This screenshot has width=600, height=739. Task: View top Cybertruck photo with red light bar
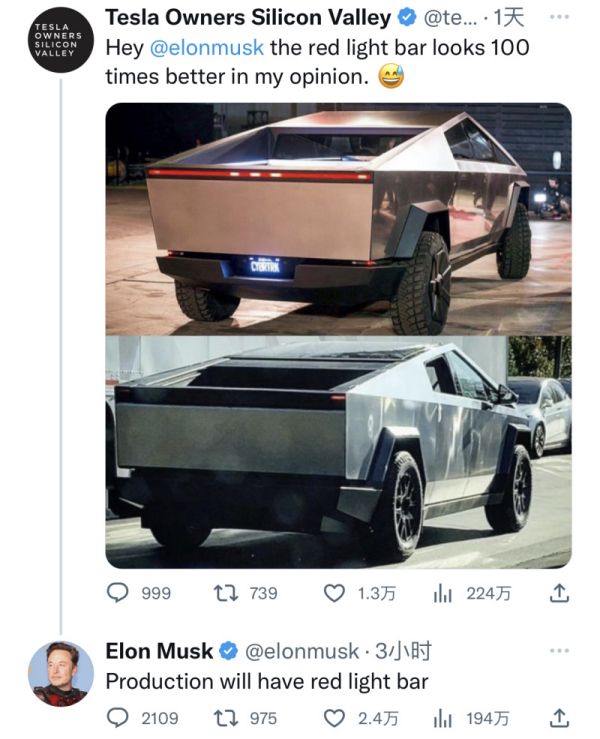[x=338, y=218]
